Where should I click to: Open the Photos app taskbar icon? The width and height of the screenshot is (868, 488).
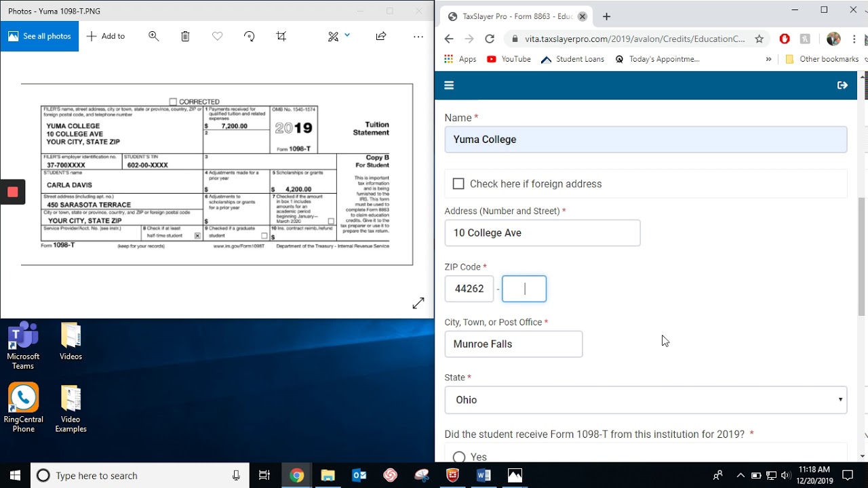(x=515, y=475)
